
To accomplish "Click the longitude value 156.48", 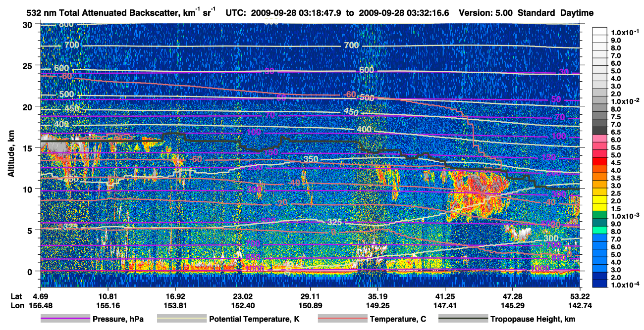I will tap(40, 305).
